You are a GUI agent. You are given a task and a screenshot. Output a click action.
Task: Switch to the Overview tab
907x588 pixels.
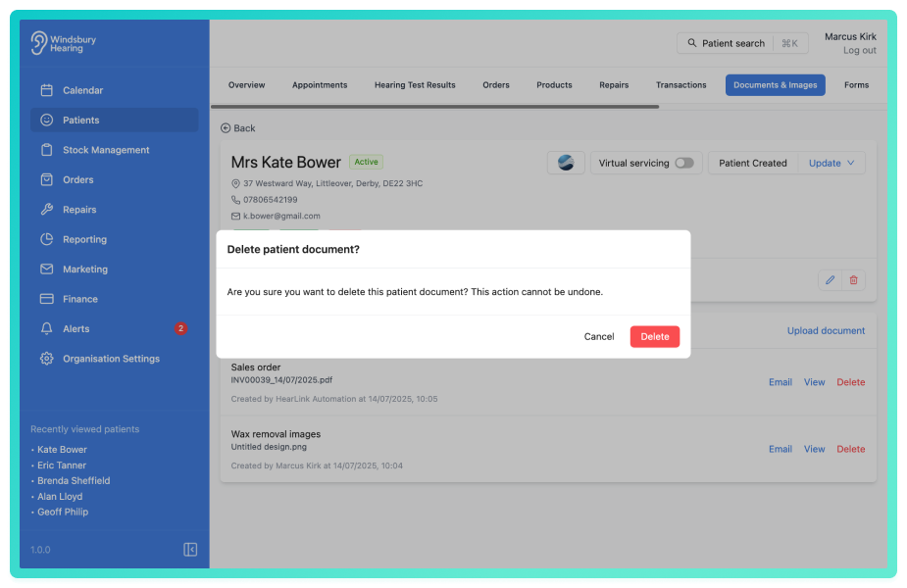coord(246,85)
